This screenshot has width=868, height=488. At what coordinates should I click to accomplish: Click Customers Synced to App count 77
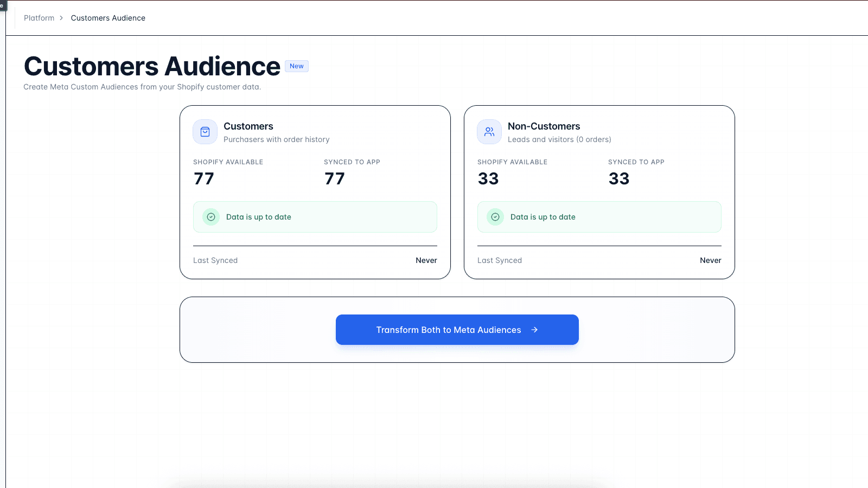(335, 178)
